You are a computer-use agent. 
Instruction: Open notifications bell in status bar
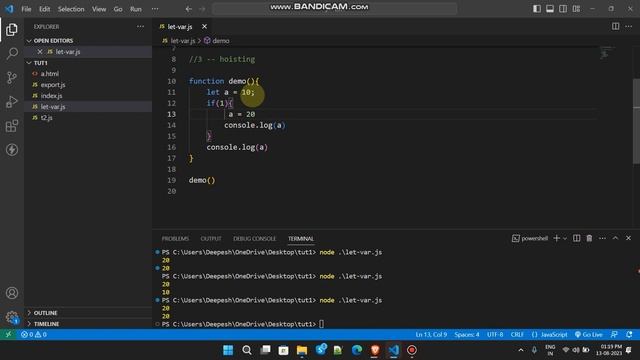(629, 335)
